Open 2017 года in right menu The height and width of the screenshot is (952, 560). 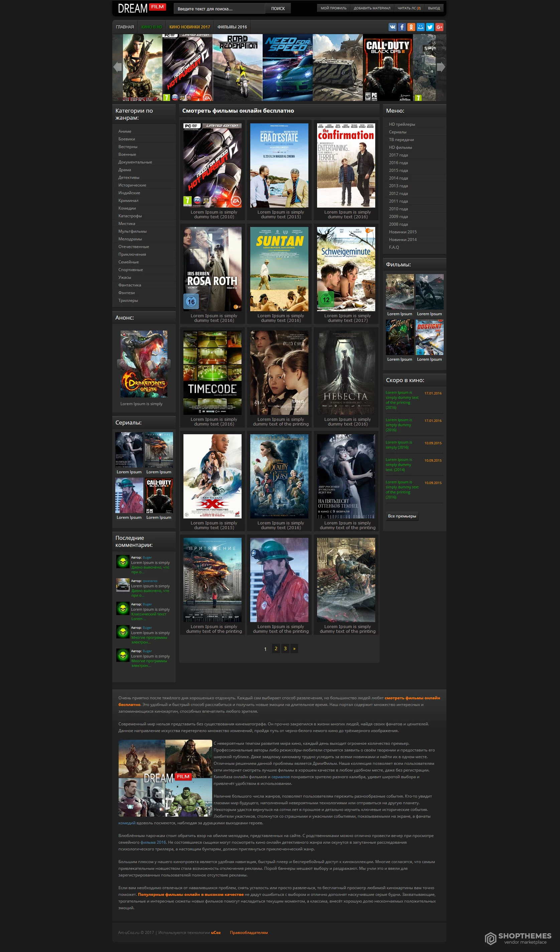(398, 155)
